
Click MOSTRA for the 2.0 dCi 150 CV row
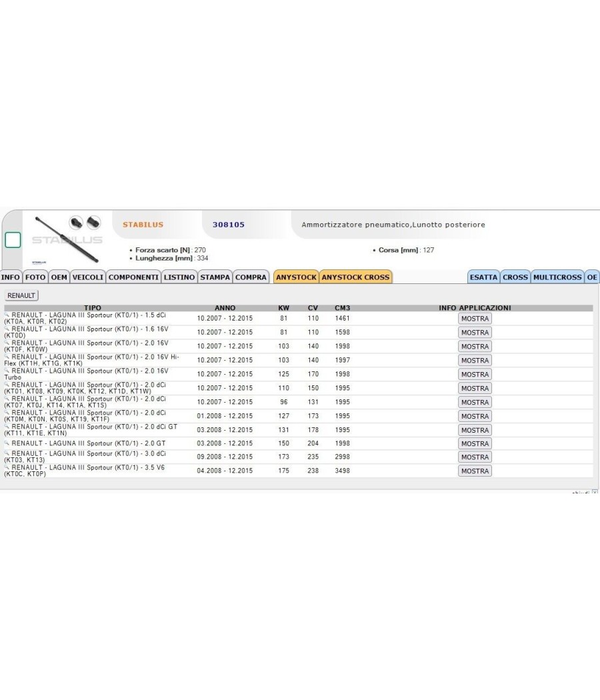(475, 389)
